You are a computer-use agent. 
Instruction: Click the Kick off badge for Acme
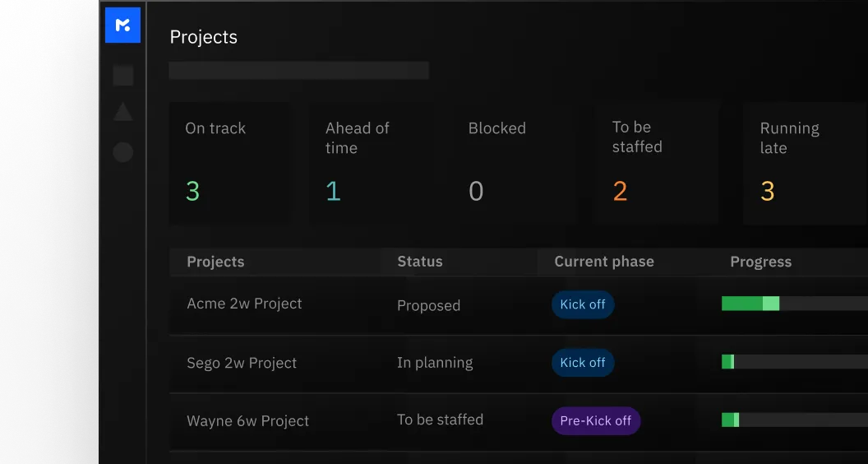[x=583, y=304]
